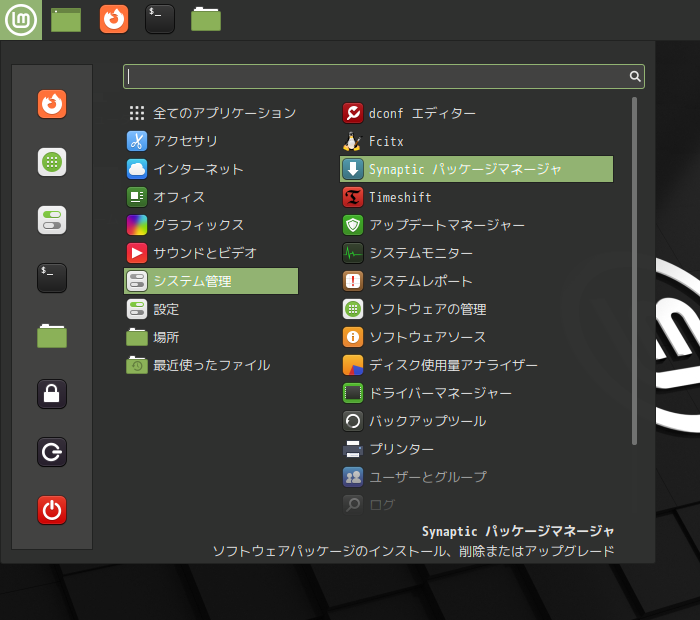Screen dimensions: 700x620
Task: Open ディスク使用量アナライザー
Action: pos(476,365)
